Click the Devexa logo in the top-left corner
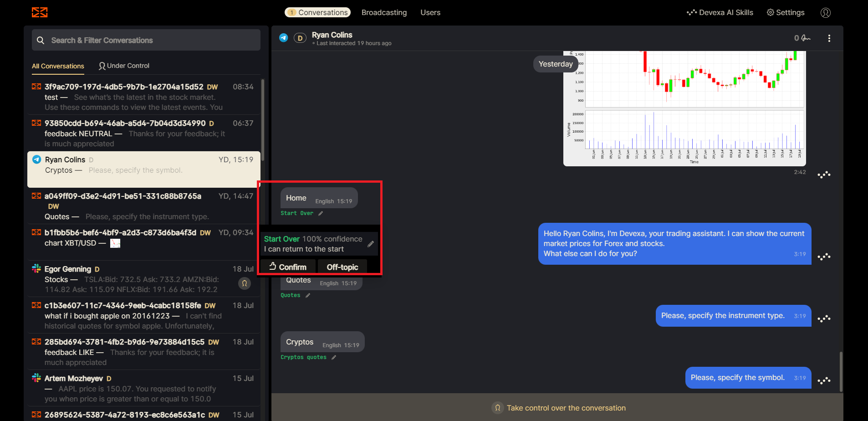Screen dimensions: 868x421 (40, 12)
